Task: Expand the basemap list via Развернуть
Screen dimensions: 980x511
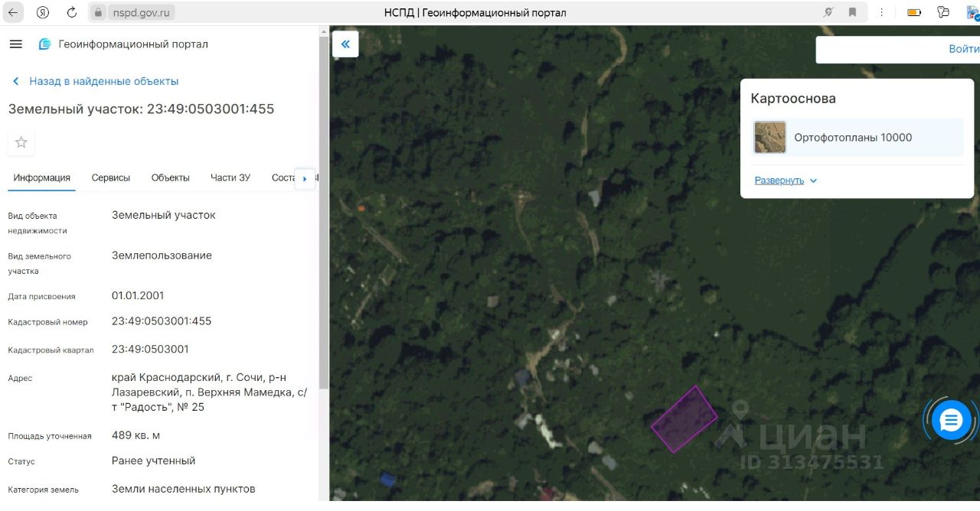Action: point(786,181)
